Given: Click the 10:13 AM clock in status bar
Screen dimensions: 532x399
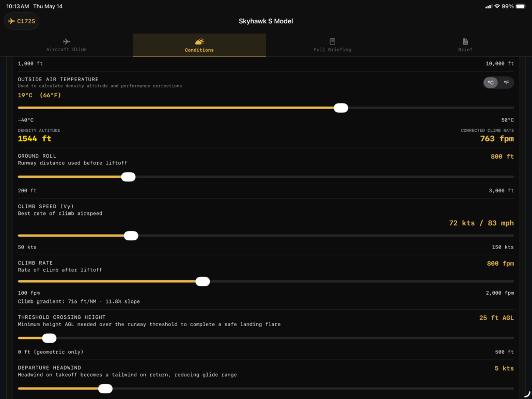Looking at the screenshot, I should 18,6.
